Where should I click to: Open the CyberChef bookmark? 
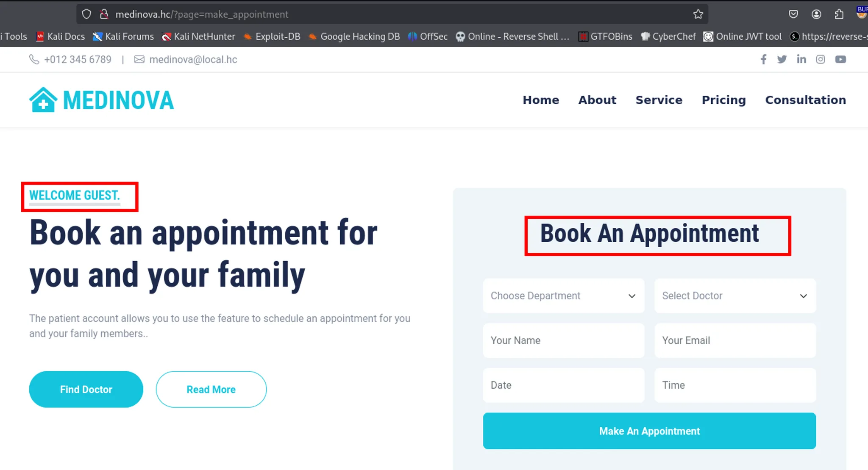click(x=668, y=36)
